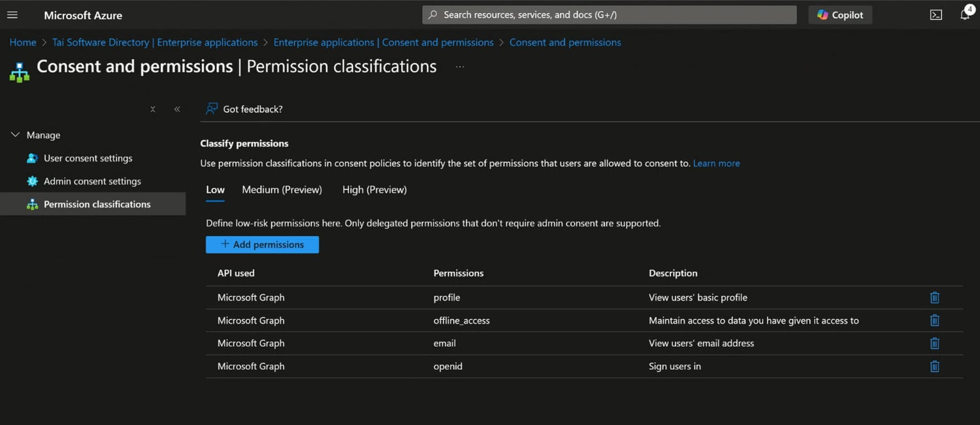Focus the search resources box

click(610, 14)
